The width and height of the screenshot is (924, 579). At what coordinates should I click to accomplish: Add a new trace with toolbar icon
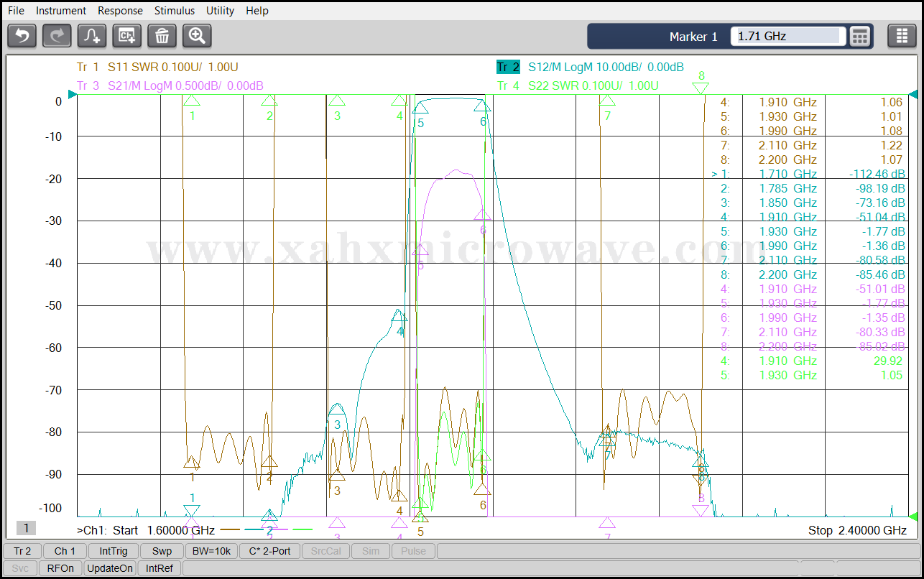(92, 36)
